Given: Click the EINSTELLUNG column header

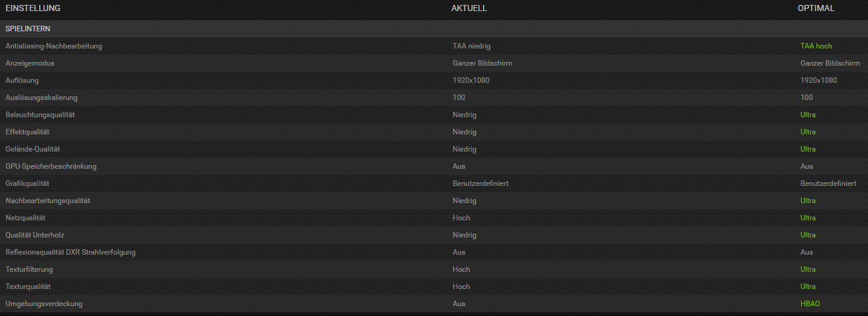Looking at the screenshot, I should [33, 9].
